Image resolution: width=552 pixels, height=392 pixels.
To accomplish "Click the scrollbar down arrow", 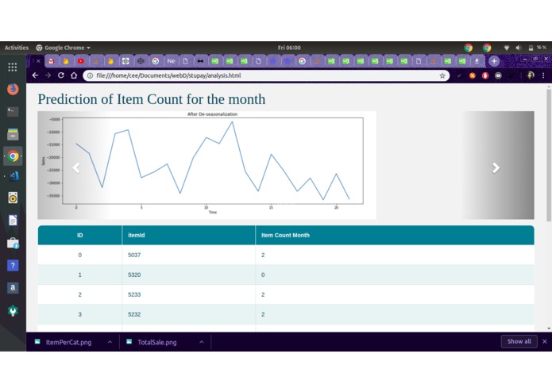I will tap(549, 329).
